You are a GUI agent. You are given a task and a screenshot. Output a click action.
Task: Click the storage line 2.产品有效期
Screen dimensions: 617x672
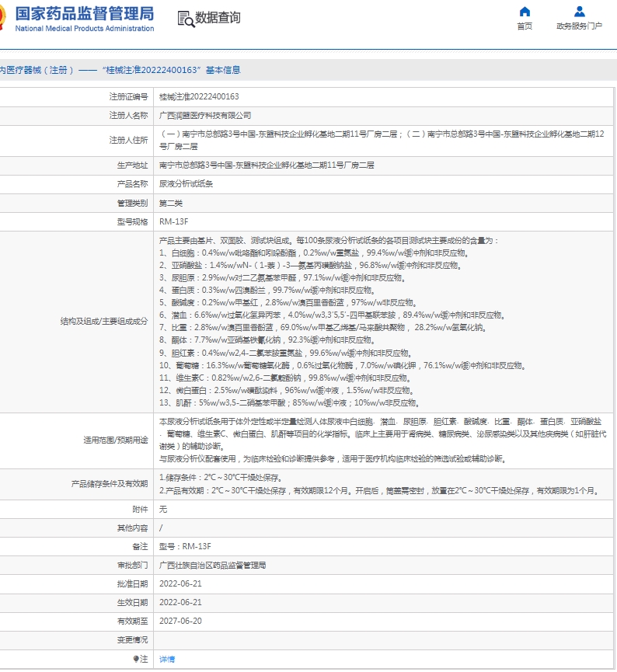[381, 490]
